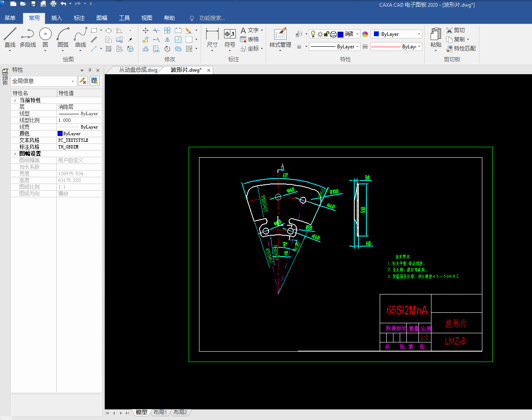
Task: Toggle the quick select button in 特性 panel
Action: pyautogui.click(x=95, y=81)
